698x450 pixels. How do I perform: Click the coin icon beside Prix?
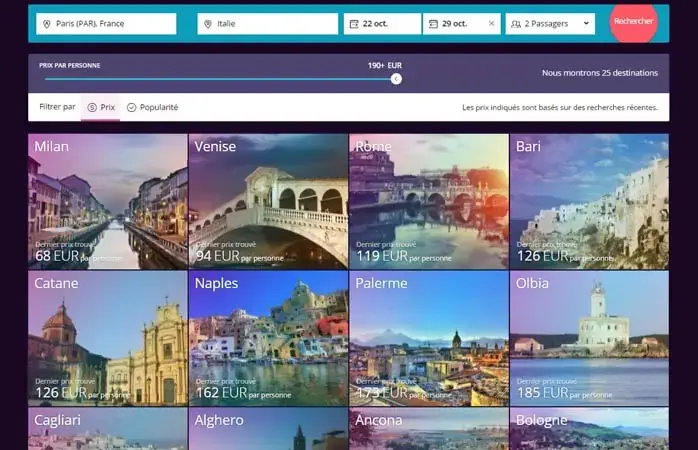pyautogui.click(x=92, y=107)
